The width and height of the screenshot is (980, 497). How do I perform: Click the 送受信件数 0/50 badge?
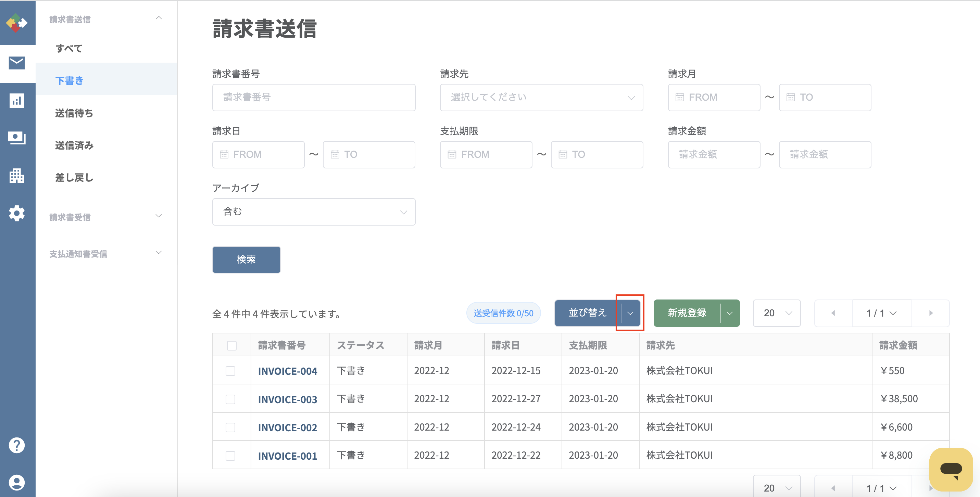point(503,313)
